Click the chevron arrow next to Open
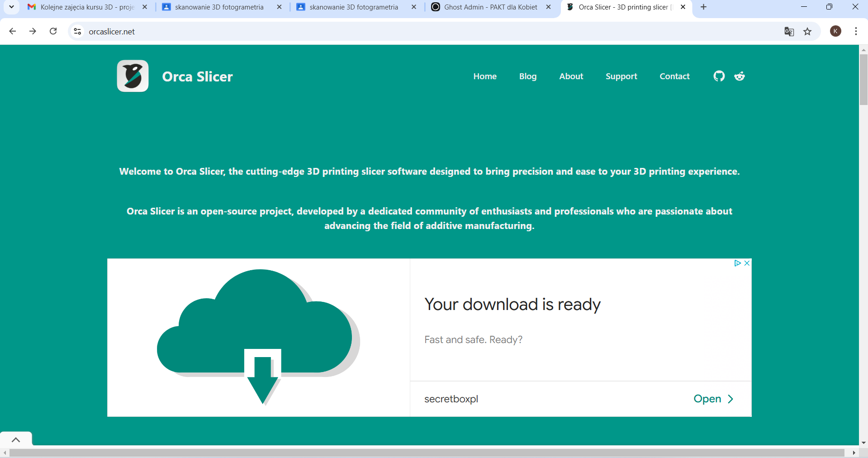This screenshot has height=458, width=868. tap(730, 399)
